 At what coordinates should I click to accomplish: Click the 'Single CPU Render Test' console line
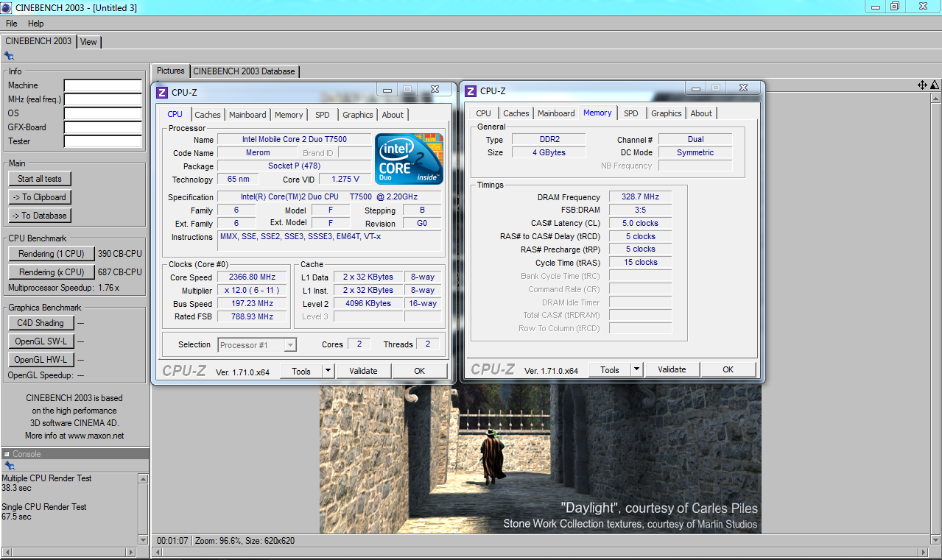click(44, 507)
